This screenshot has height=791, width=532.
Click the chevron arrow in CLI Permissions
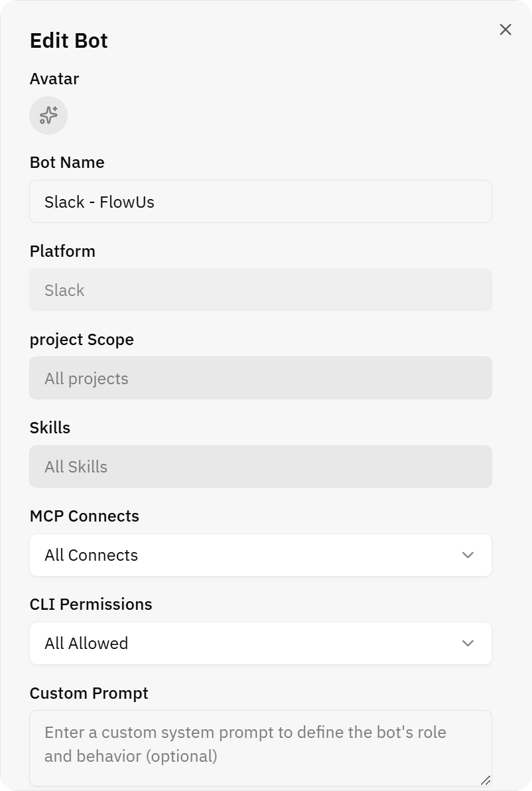[468, 644]
